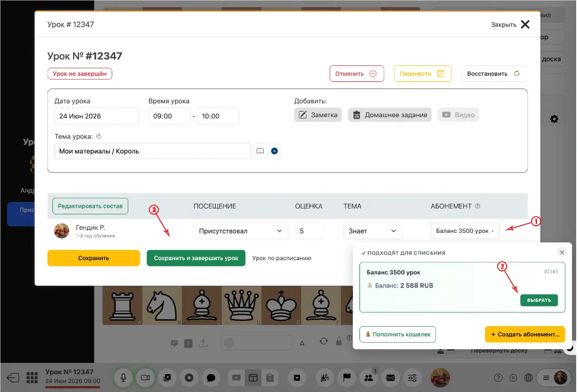Screen dimensions: 578x392
Task: Toggle the microphone in the bottom toolbar
Action: tap(123, 378)
